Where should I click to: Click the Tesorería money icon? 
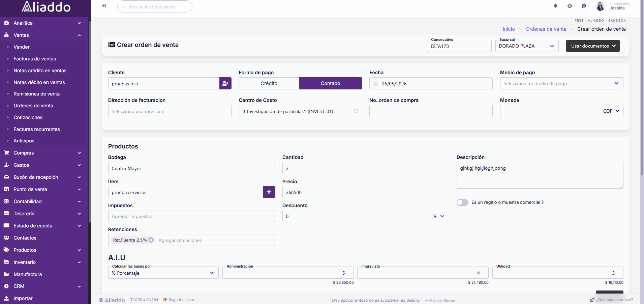click(6, 214)
